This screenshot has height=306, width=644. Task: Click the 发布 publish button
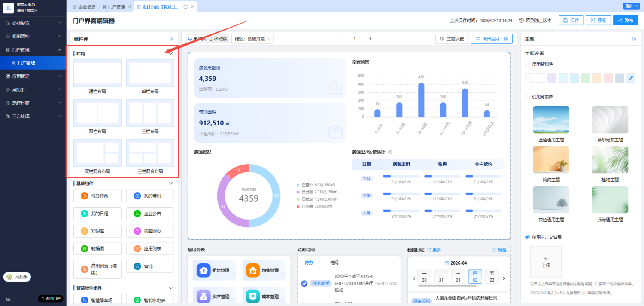click(626, 21)
